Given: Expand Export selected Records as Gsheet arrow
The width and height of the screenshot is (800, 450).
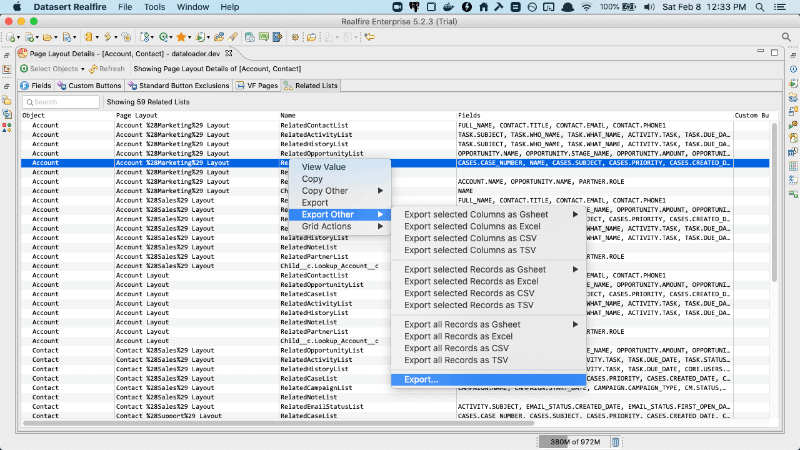Looking at the screenshot, I should (575, 269).
